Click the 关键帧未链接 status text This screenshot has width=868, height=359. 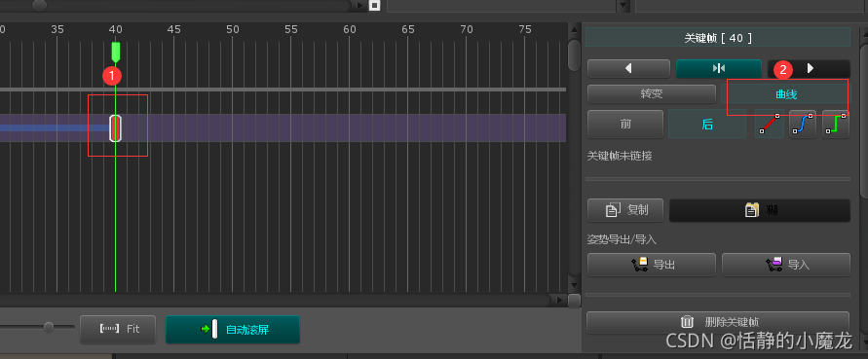tap(620, 157)
